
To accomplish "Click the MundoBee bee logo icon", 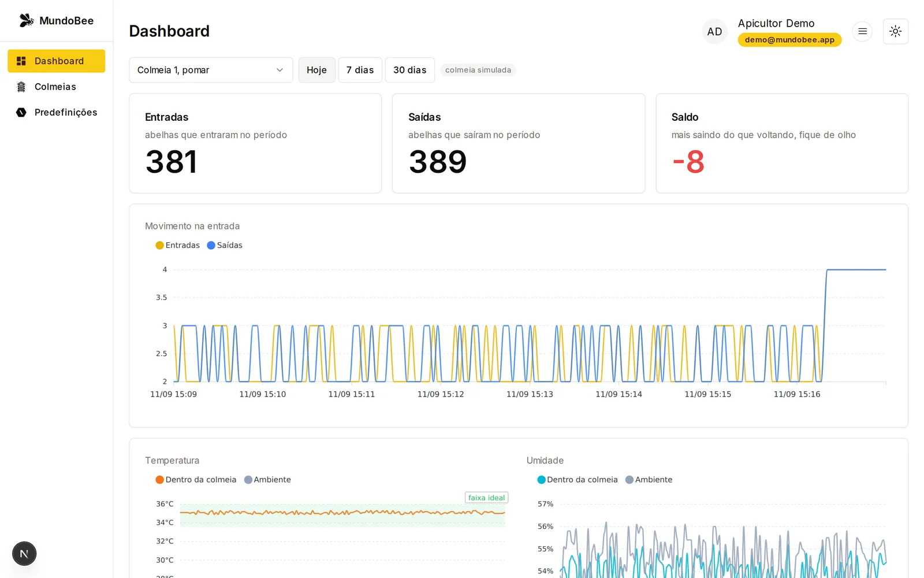I will coord(27,20).
